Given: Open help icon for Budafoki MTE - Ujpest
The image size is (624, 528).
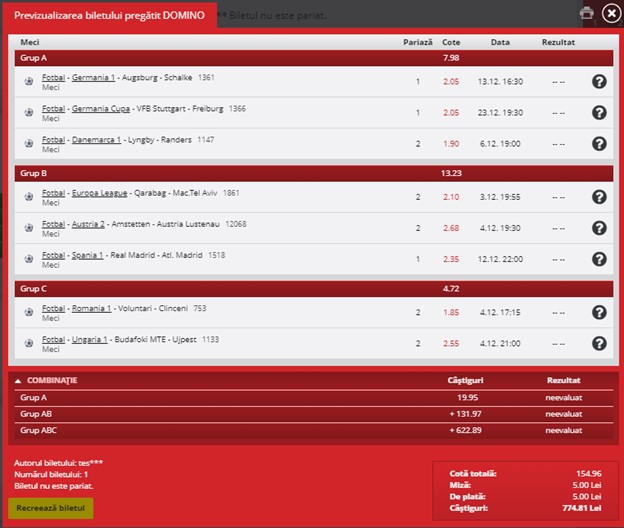Looking at the screenshot, I should click(x=599, y=343).
